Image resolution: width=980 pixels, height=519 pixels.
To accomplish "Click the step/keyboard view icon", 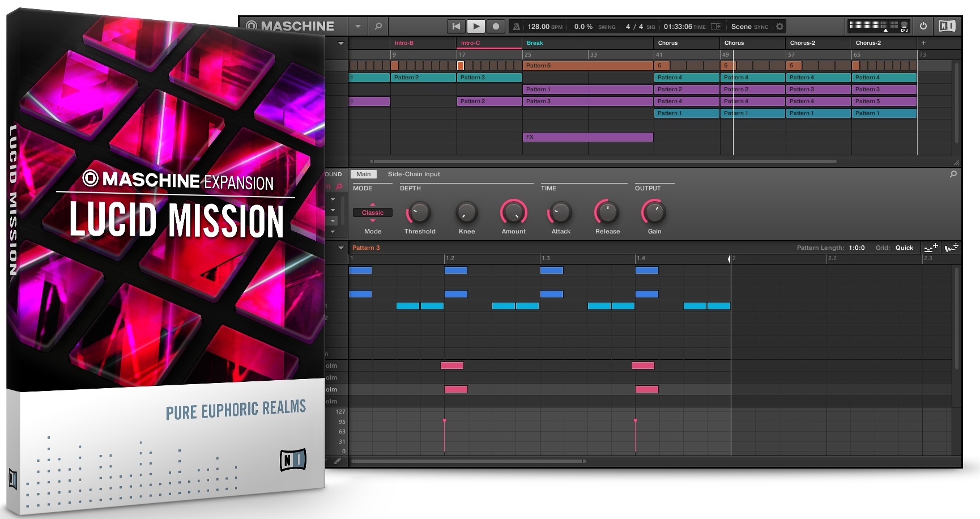I will pyautogui.click(x=931, y=248).
